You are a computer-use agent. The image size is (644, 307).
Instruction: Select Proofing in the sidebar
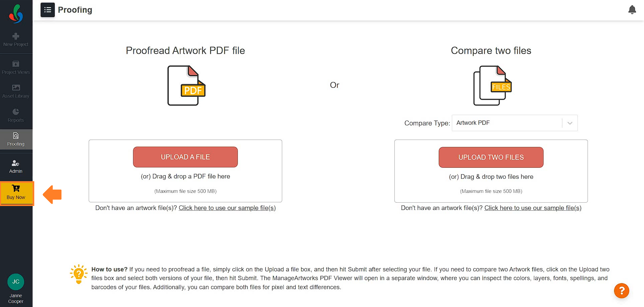tap(16, 139)
